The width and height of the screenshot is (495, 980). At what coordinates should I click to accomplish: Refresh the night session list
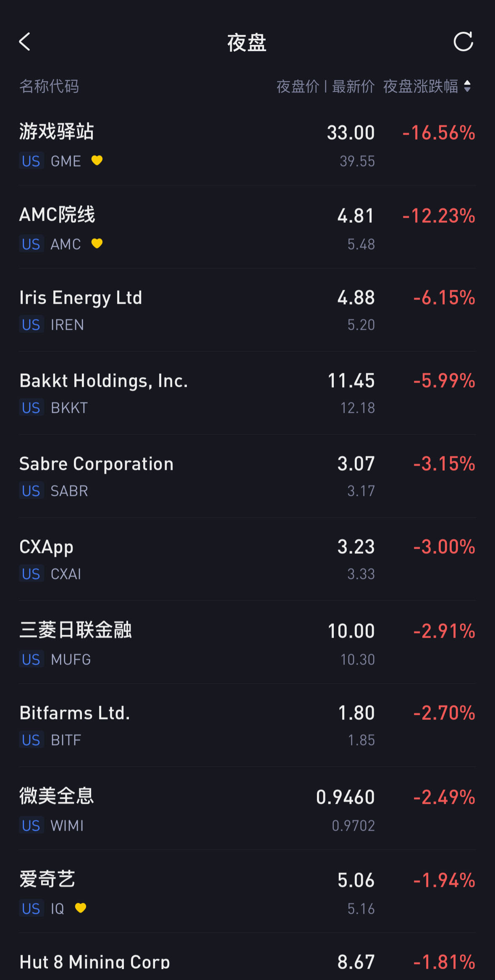click(463, 42)
